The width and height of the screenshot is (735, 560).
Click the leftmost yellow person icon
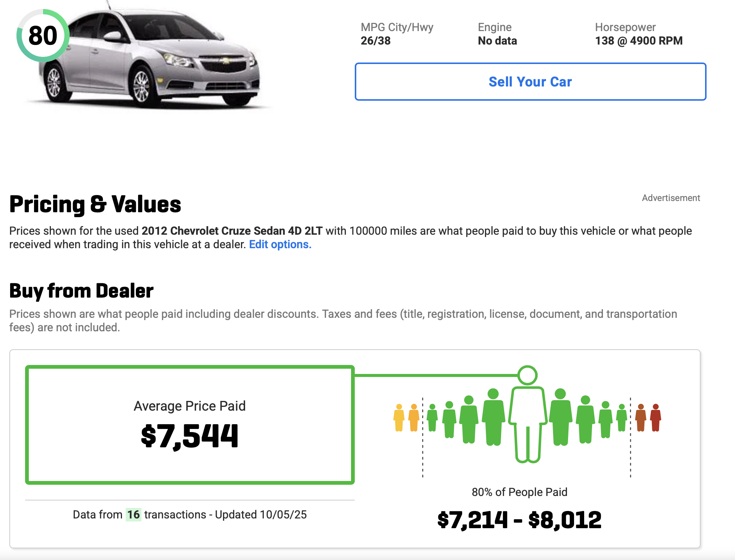pos(399,418)
